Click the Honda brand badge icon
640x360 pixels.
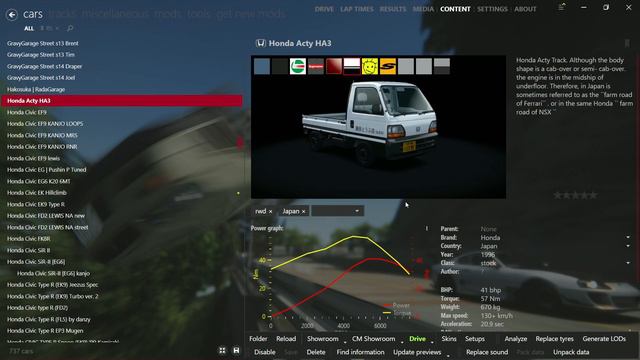[x=260, y=43]
